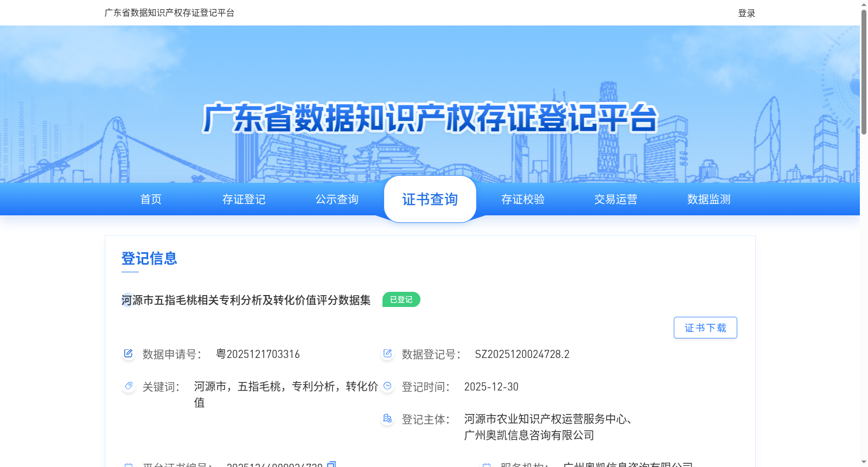Switch to the 公示查询 tab
Viewport: 868px width, 467px height.
pyautogui.click(x=337, y=199)
